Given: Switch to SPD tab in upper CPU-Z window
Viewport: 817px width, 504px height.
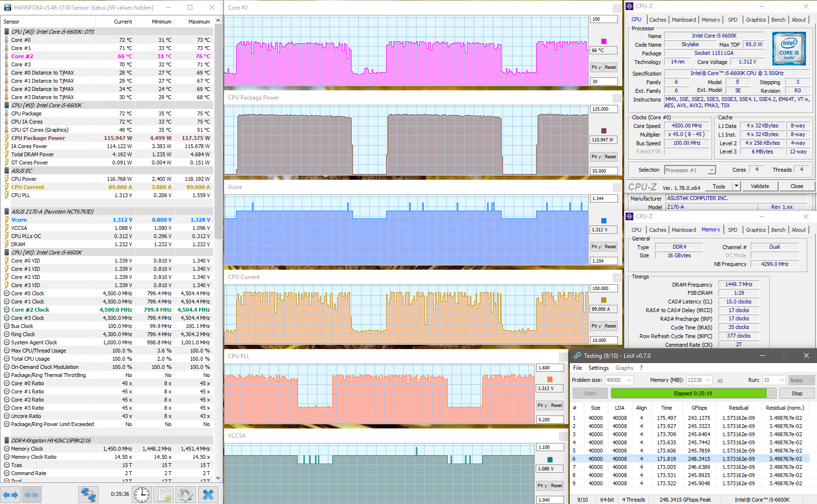Looking at the screenshot, I should [732, 20].
